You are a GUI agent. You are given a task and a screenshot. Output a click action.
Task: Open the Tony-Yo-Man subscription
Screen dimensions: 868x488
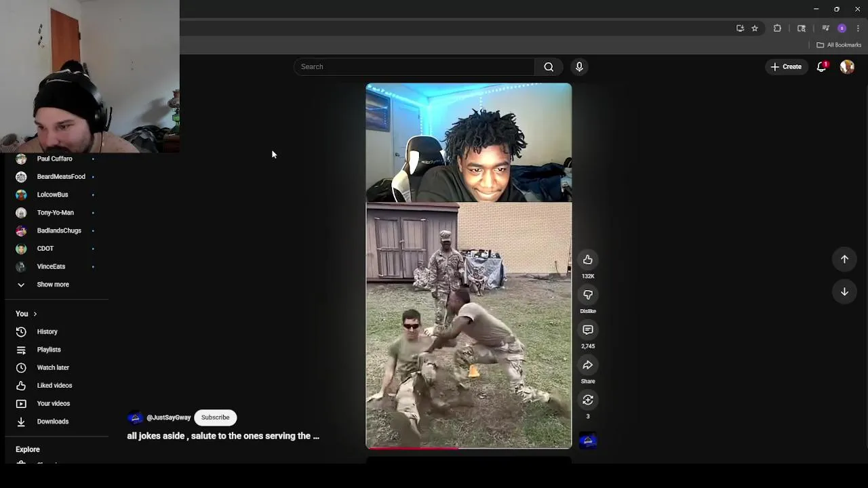(56, 213)
